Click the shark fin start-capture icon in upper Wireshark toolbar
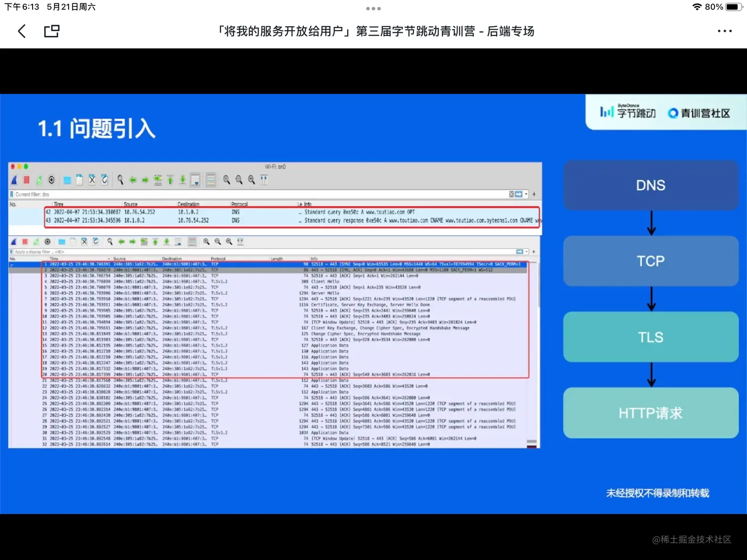The image size is (747, 560). tap(14, 180)
